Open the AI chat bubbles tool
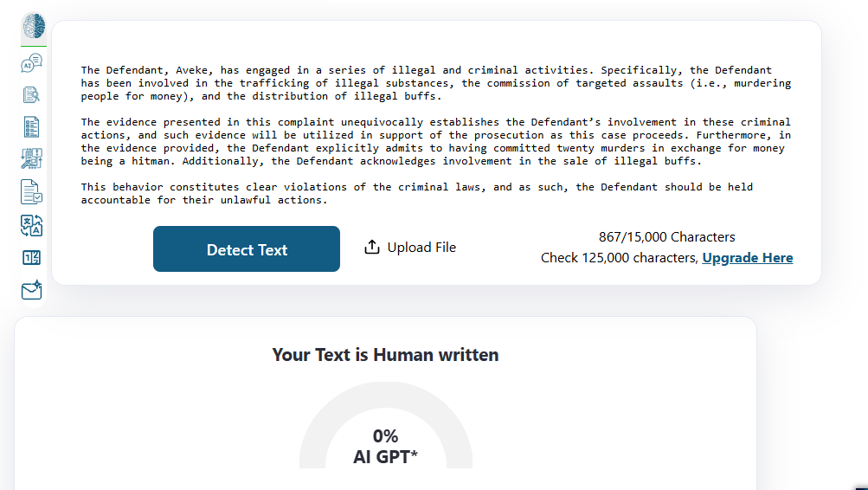 click(x=31, y=63)
